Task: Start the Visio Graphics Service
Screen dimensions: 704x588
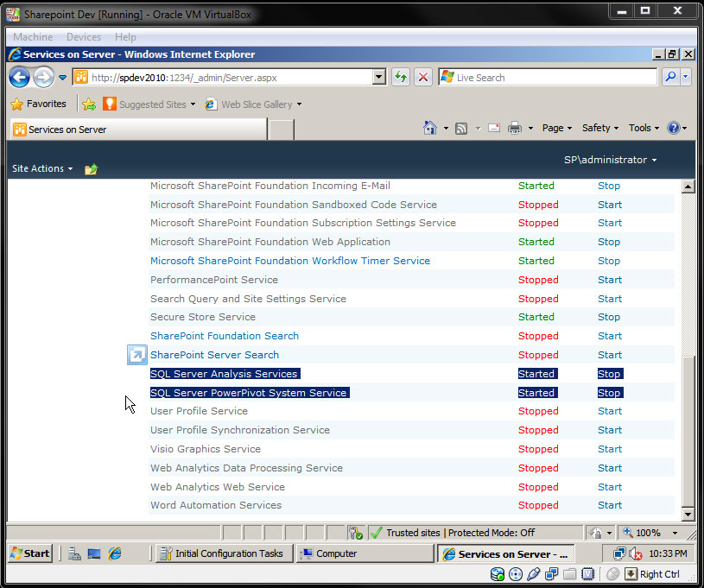Action: tap(610, 449)
